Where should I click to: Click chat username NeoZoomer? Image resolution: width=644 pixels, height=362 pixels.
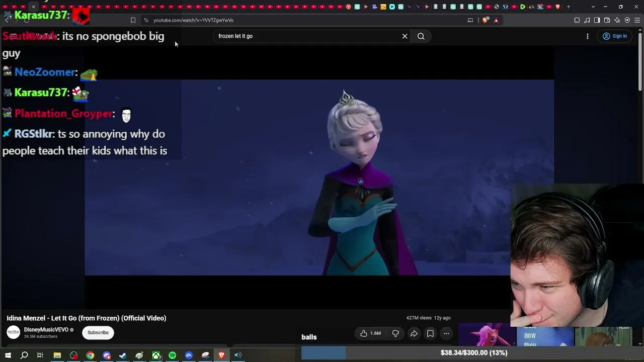(45, 72)
